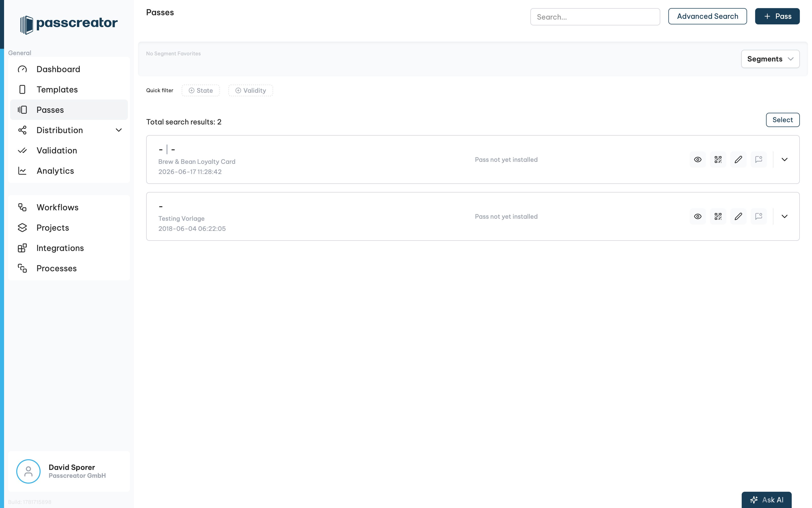Screen dimensions: 812x508
Task: Preview the Brew & Bean Loyalty Card pass
Action: pos(698,160)
